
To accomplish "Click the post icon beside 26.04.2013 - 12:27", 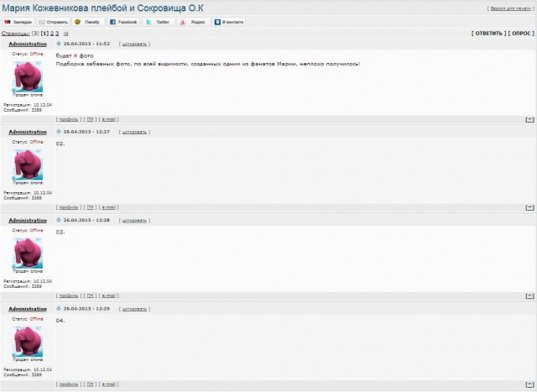I will 58,132.
